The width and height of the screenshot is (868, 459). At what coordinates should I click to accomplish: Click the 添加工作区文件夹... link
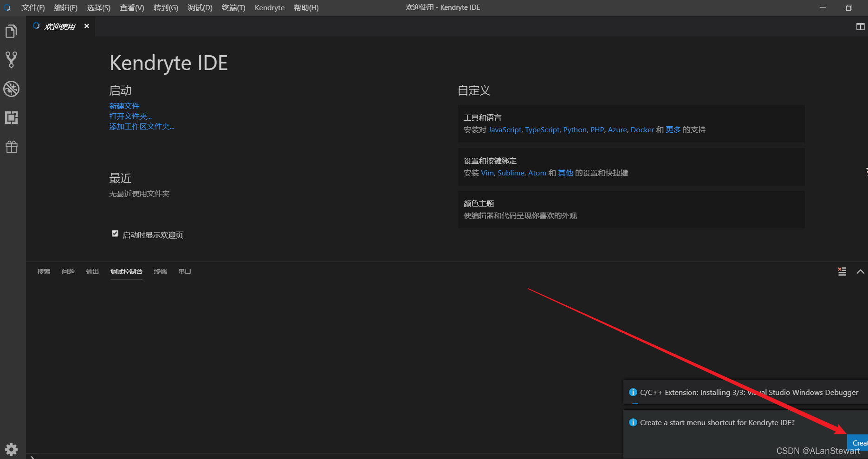[x=142, y=126]
